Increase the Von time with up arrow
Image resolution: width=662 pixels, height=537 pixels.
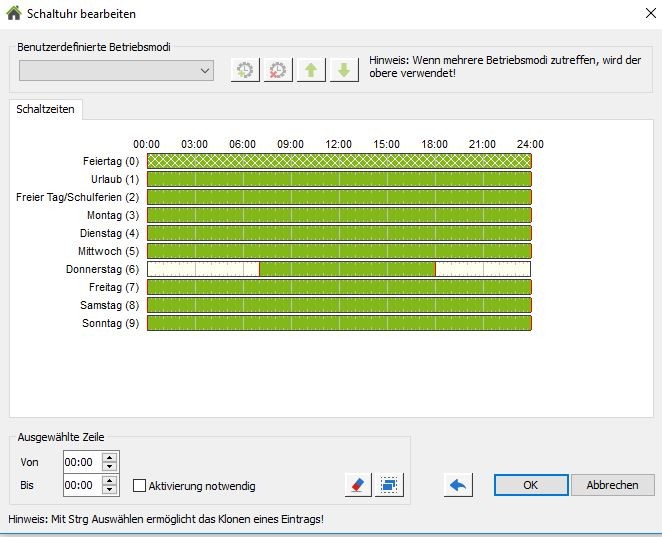click(x=110, y=458)
